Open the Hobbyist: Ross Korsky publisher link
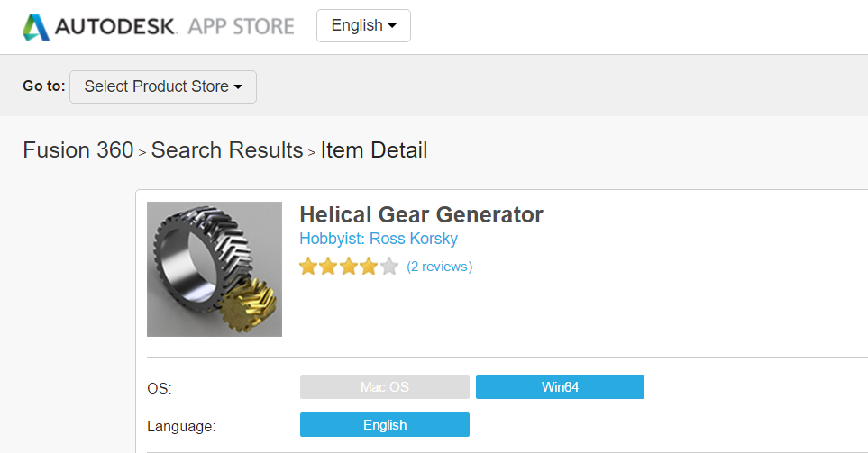This screenshot has height=453, width=868. (379, 239)
